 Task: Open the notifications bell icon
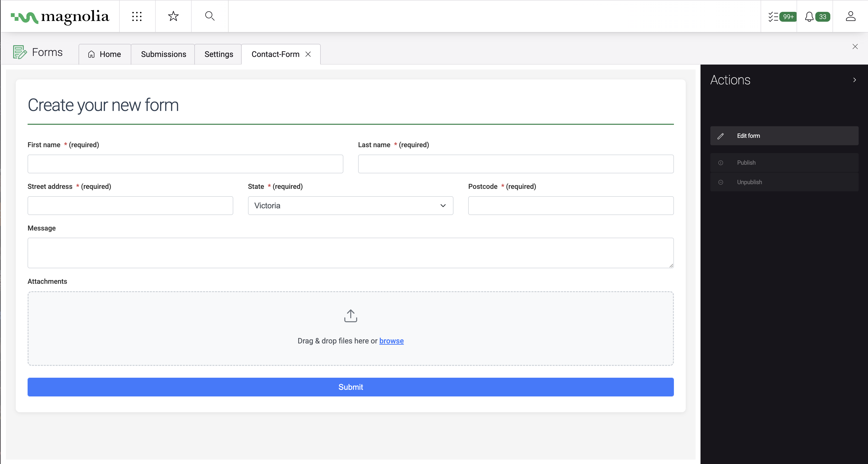coord(809,17)
